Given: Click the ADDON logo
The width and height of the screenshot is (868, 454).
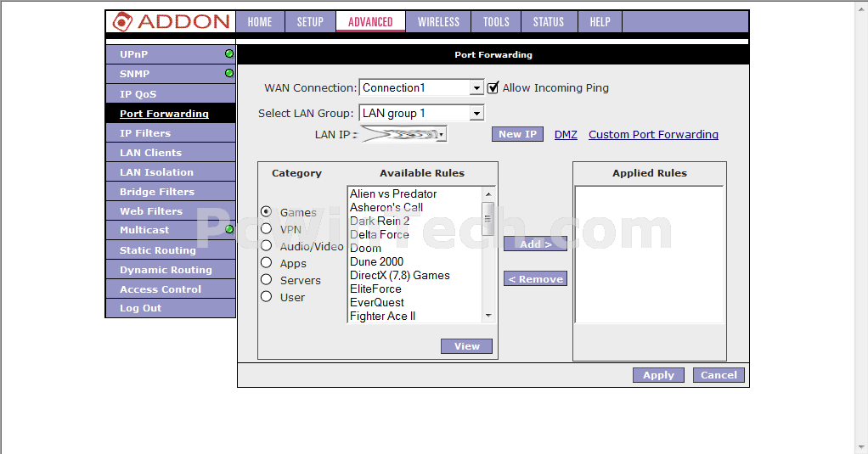Looking at the screenshot, I should [171, 22].
